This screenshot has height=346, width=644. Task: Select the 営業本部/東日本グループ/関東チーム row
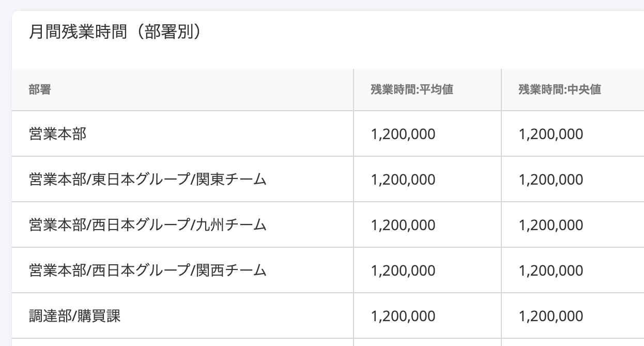coord(328,179)
